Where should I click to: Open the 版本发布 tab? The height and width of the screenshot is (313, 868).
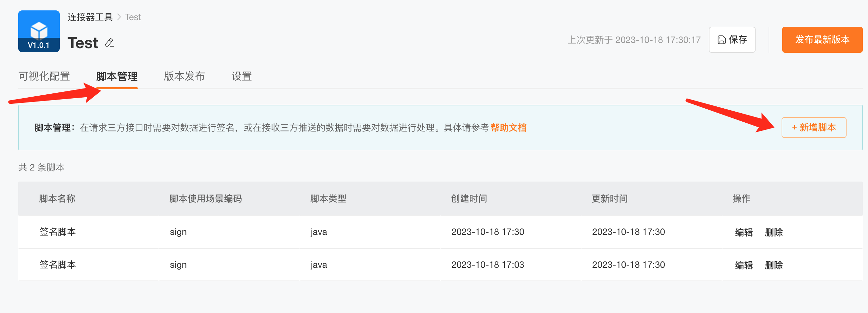click(184, 76)
